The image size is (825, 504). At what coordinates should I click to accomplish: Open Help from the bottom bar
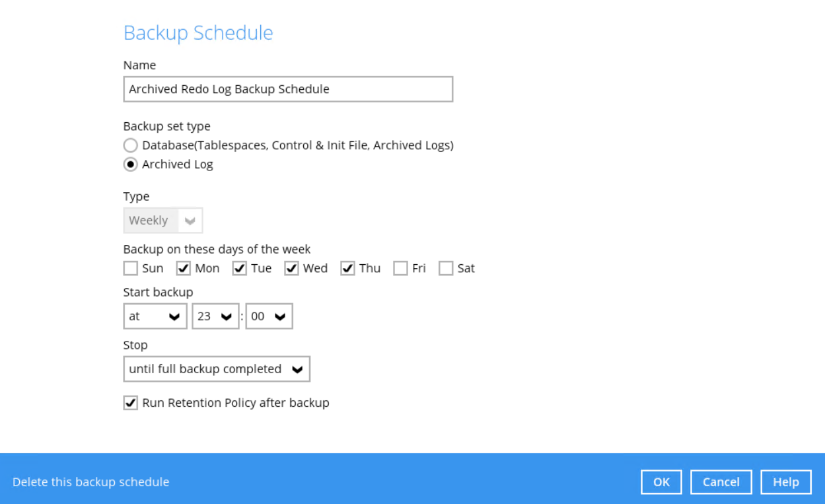[785, 482]
